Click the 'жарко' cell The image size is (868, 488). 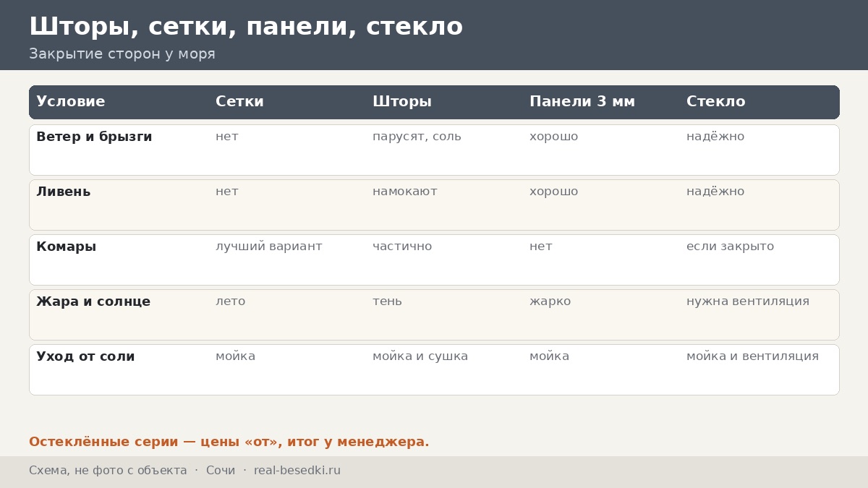pyautogui.click(x=550, y=301)
